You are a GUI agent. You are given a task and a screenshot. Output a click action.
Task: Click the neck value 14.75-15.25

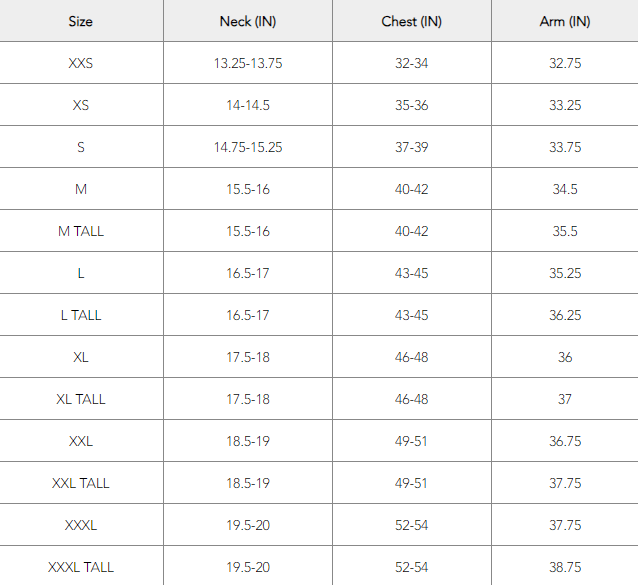[x=248, y=147]
